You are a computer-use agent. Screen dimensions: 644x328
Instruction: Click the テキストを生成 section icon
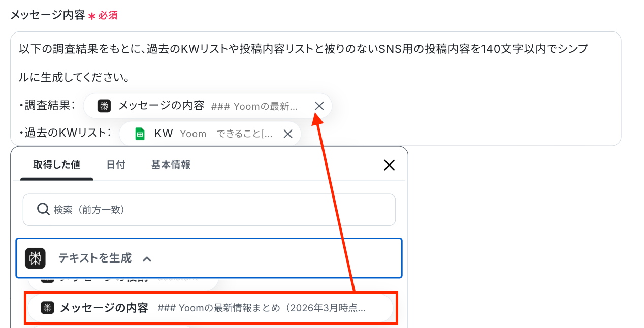tap(36, 258)
